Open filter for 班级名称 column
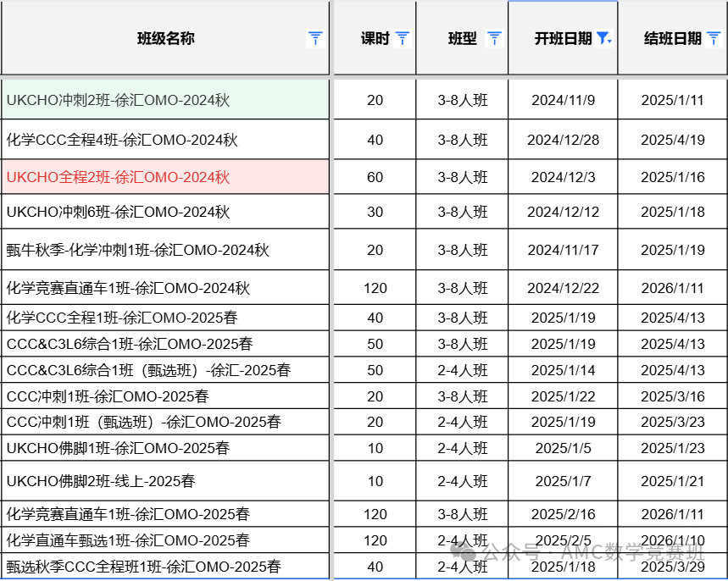The width and height of the screenshot is (728, 581). coord(315,38)
